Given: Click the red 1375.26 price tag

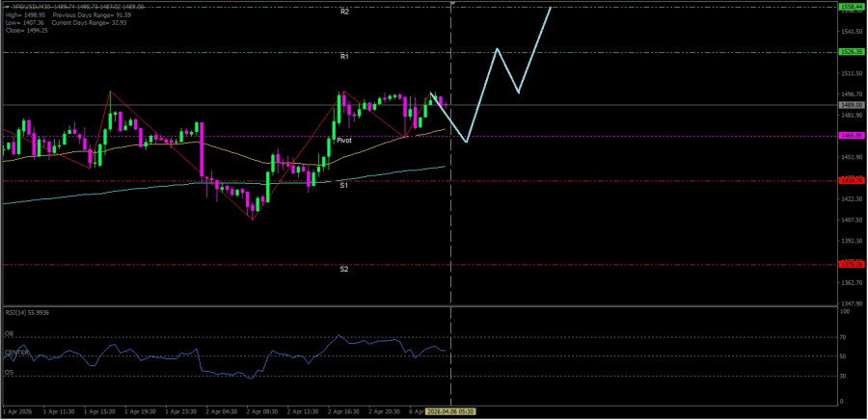Looking at the screenshot, I should 852,264.
